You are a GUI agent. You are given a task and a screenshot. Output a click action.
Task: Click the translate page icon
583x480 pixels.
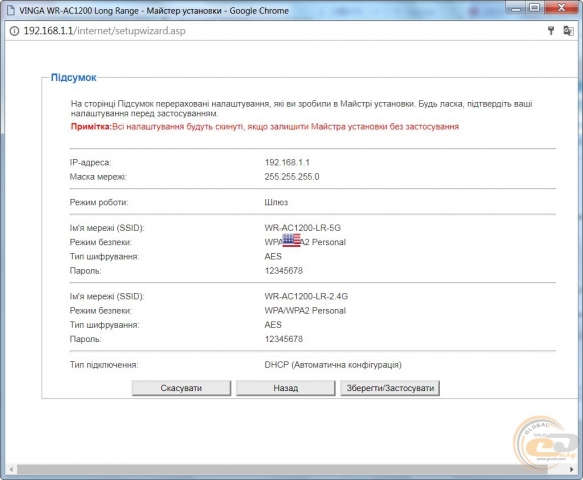coord(568,31)
